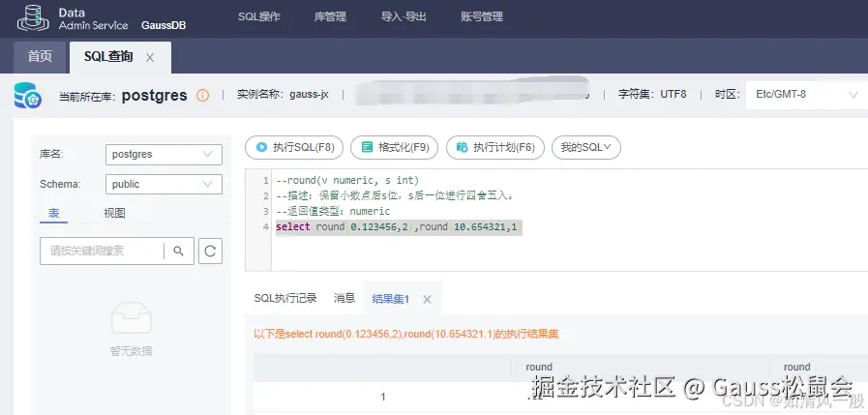Click the second round column header
Viewport: 868px width, 415px height.
click(x=797, y=367)
